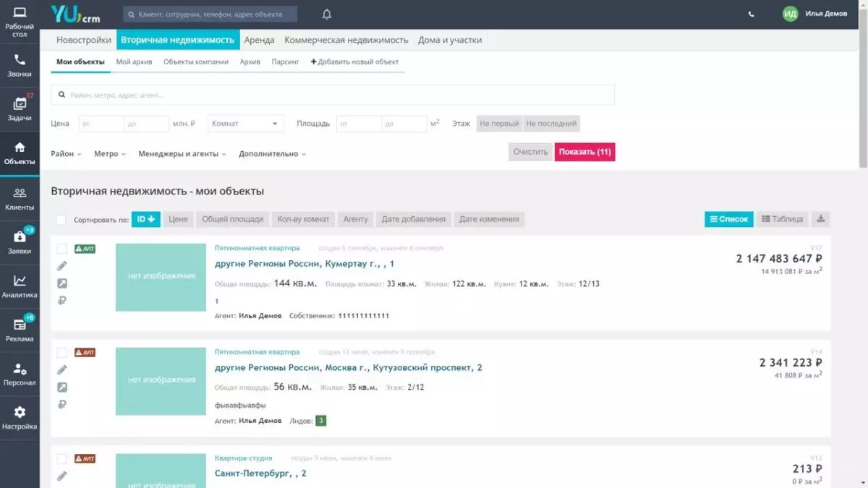Screen dimensions: 868x488
Task: Sort by Кол-ву комнат
Action: tap(303, 219)
